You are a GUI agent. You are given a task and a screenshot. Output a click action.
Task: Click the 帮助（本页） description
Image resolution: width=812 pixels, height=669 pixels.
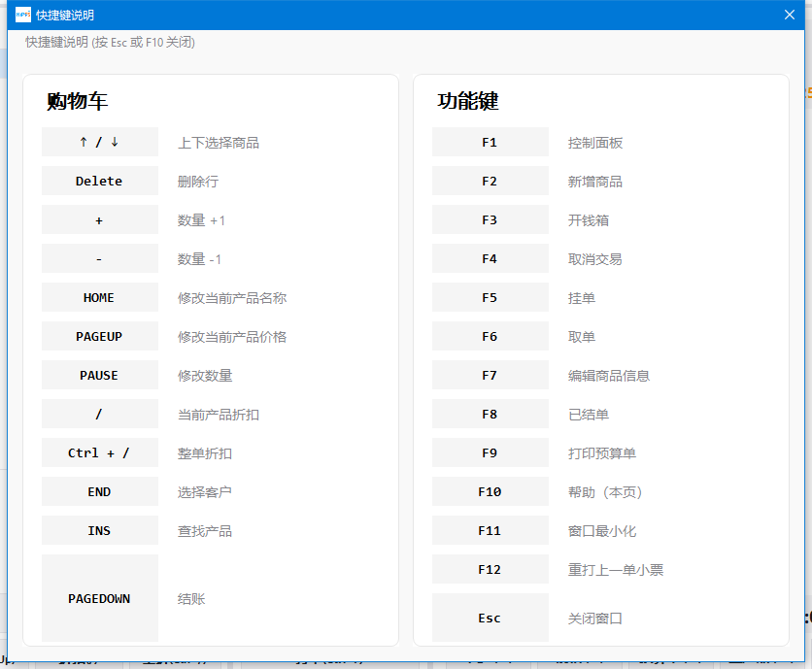point(605,492)
